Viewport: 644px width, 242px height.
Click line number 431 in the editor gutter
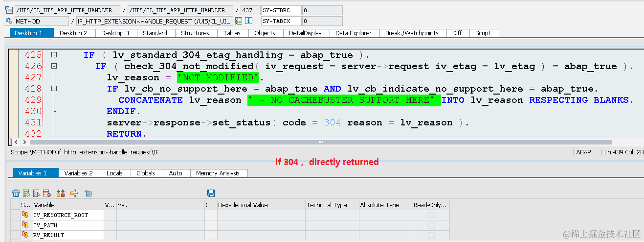33,122
